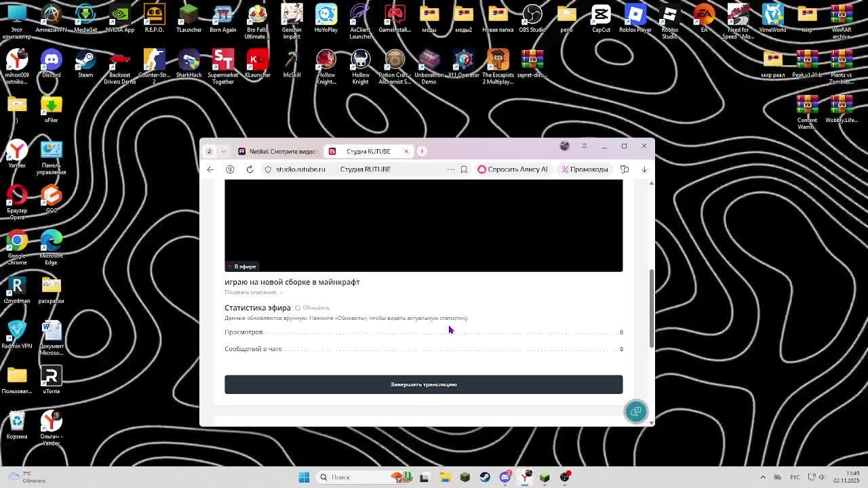
Task: Select the MediaGet desktop icon
Action: (x=85, y=18)
